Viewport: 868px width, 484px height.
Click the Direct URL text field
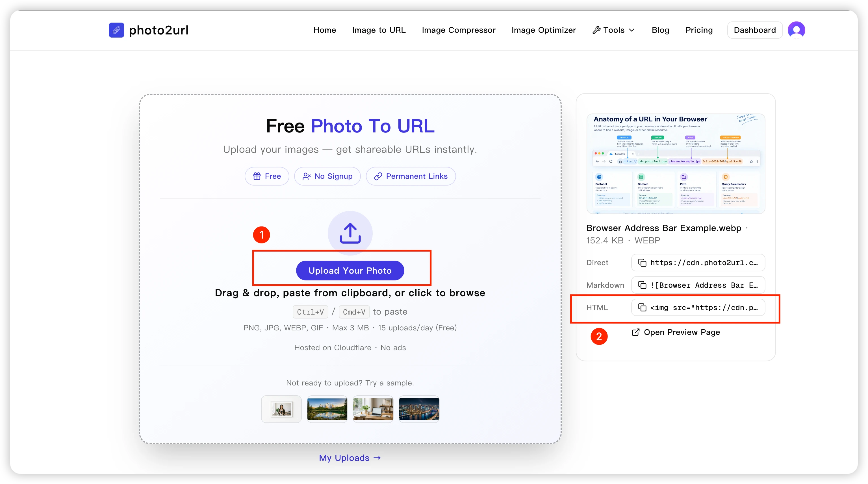click(x=698, y=263)
